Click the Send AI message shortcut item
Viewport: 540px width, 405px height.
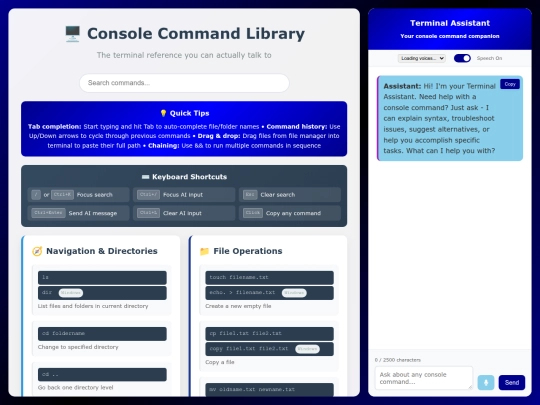(79, 213)
